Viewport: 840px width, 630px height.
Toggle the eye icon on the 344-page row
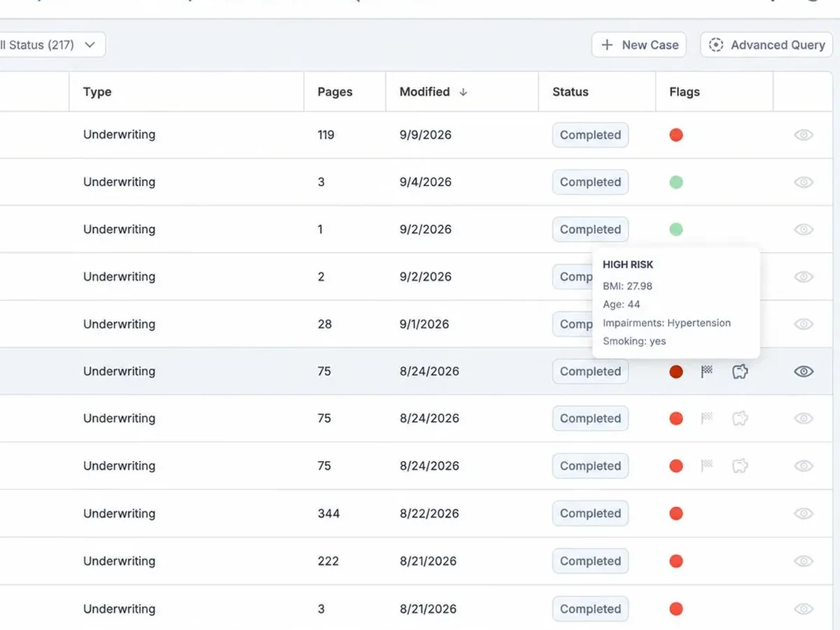click(804, 513)
